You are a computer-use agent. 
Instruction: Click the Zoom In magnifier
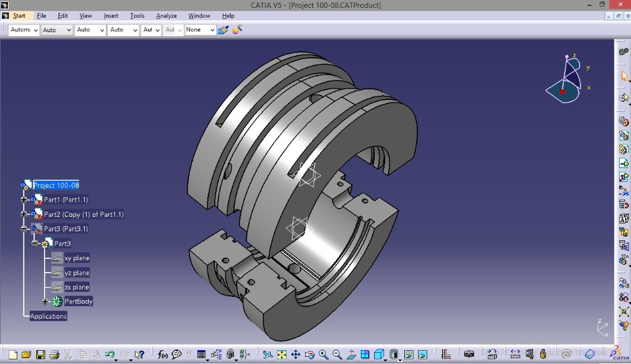[323, 354]
